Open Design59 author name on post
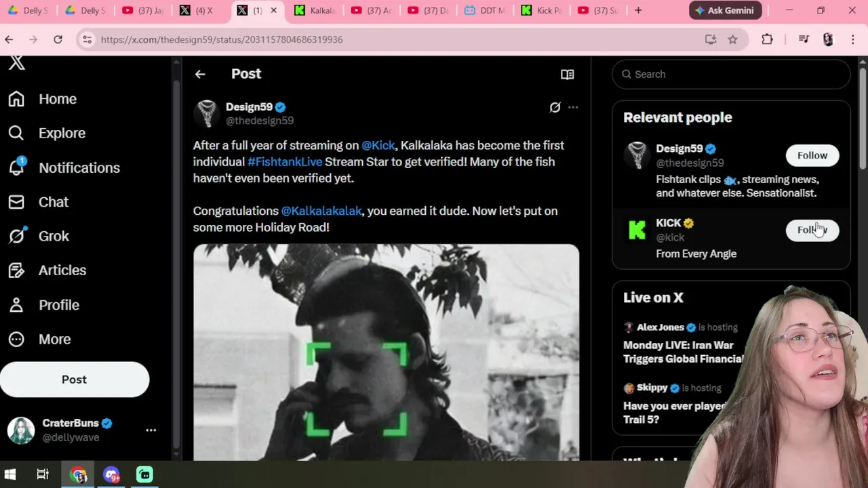The height and width of the screenshot is (488, 868). coord(249,107)
